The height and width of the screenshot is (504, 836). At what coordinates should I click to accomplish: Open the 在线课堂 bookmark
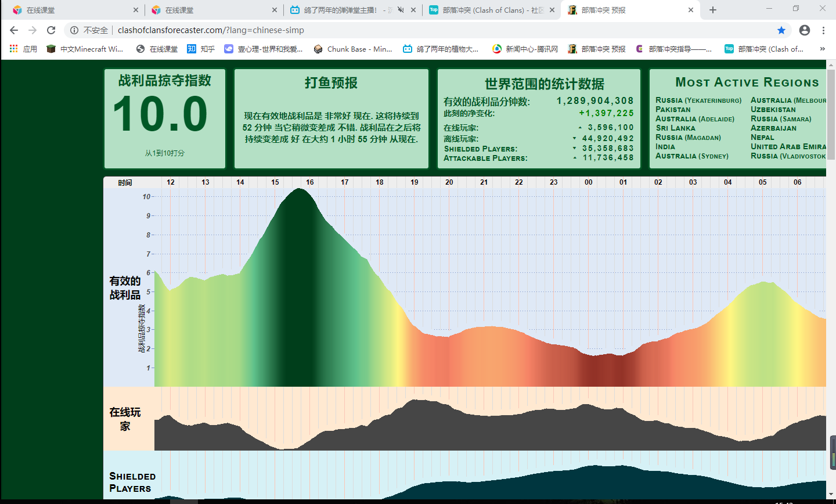(157, 49)
